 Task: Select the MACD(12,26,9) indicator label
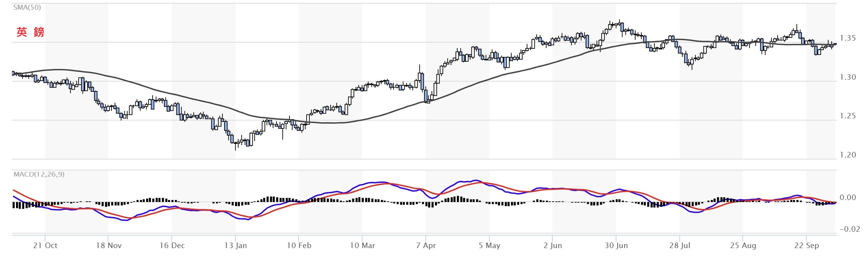[x=39, y=174]
